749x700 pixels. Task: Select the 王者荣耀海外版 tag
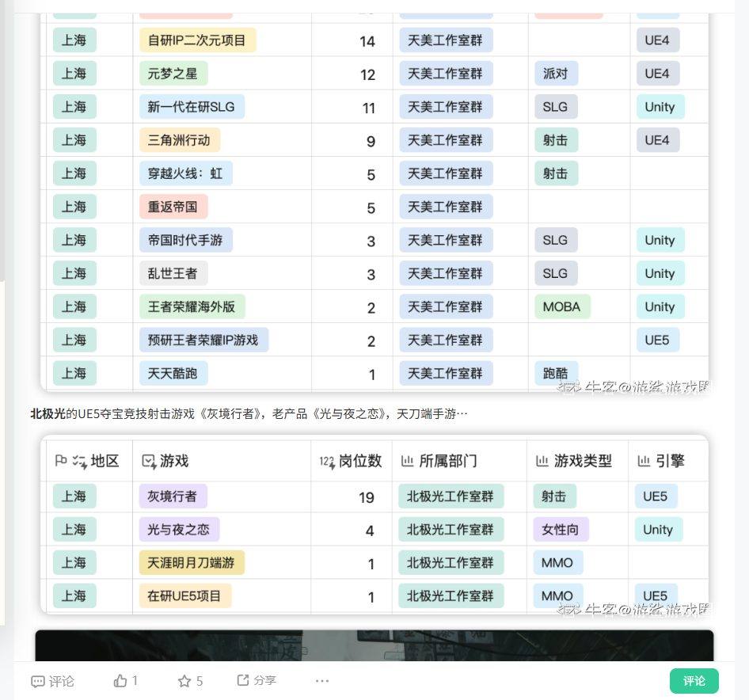[192, 306]
